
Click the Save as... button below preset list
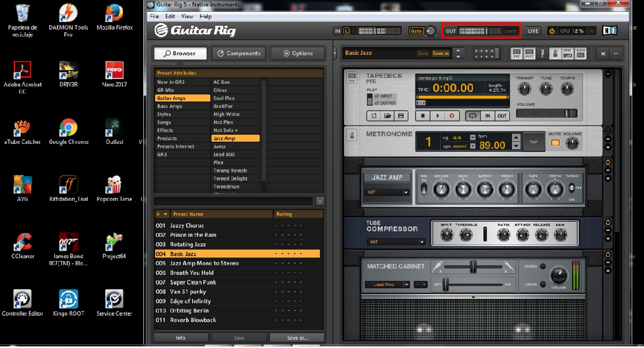click(x=297, y=338)
